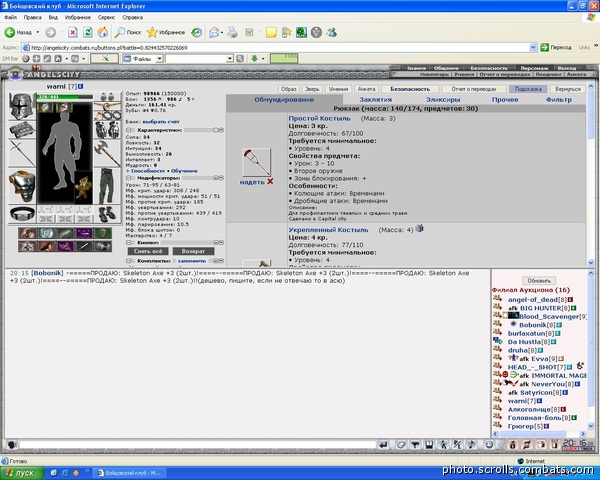Collapse the Характеристики section
Screen dimensions: 600x480
[x=129, y=130]
